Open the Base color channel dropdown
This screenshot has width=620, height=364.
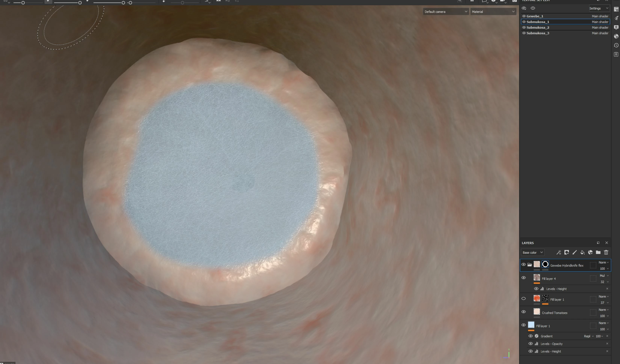click(x=533, y=252)
